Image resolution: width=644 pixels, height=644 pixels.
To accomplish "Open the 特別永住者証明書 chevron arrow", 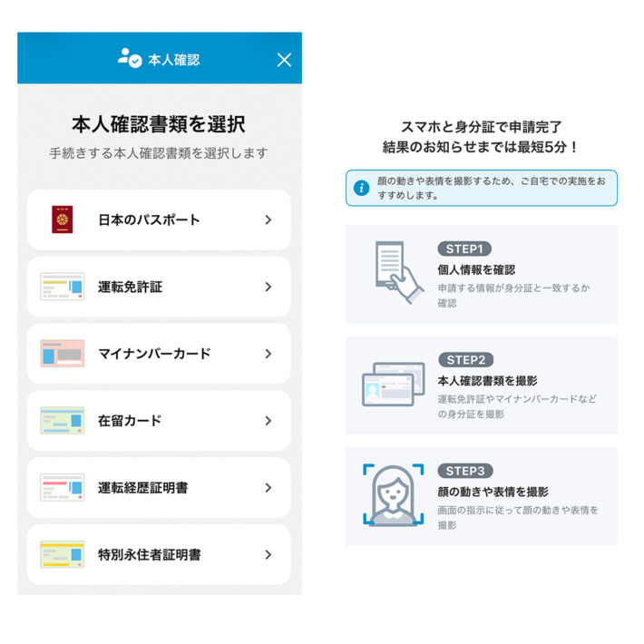I will pyautogui.click(x=268, y=555).
